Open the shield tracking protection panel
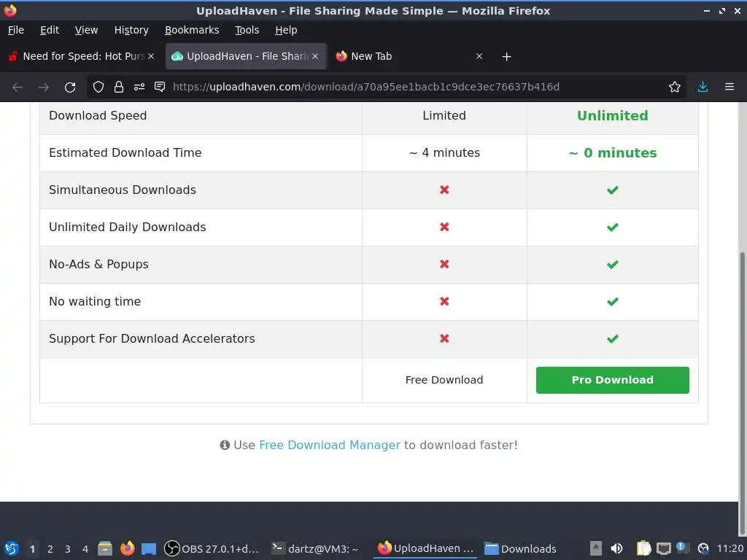Screen dimensions: 747x560 [98, 87]
